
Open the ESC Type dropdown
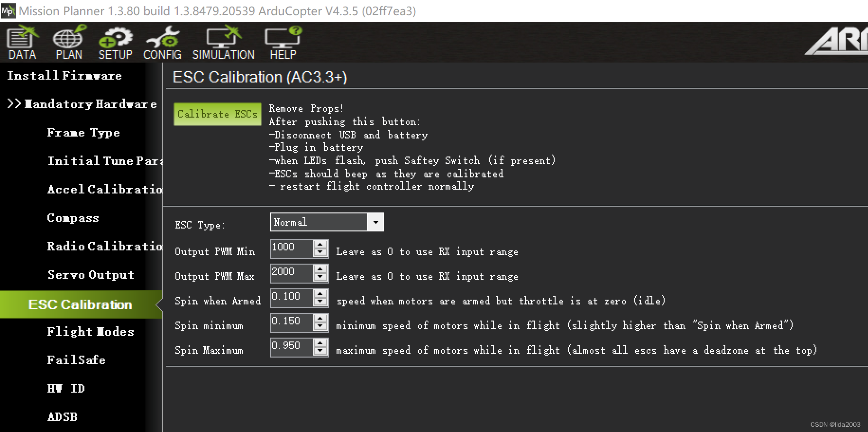coord(375,222)
